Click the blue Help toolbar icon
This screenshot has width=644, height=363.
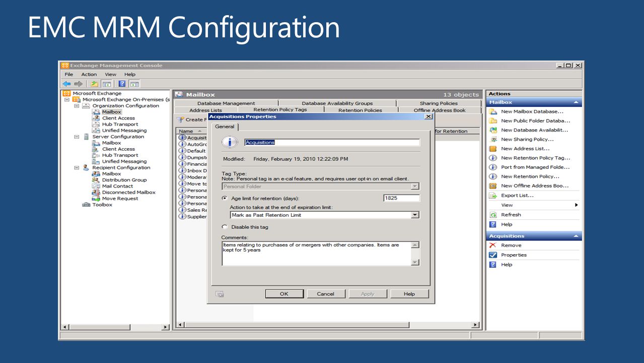122,84
